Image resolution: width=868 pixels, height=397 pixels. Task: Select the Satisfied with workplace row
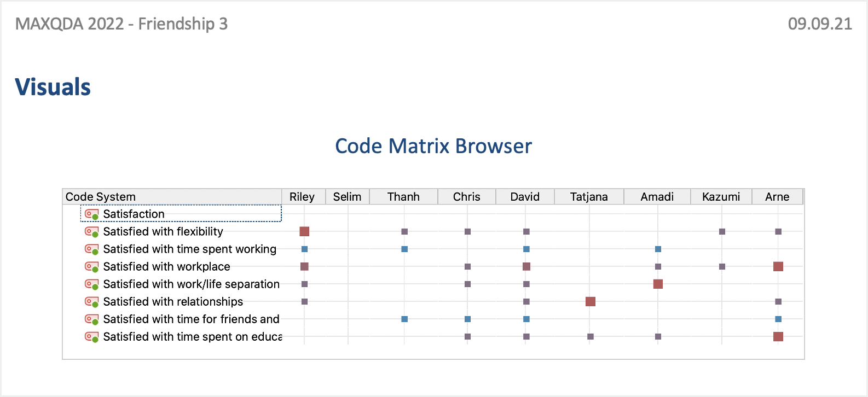tap(181, 266)
